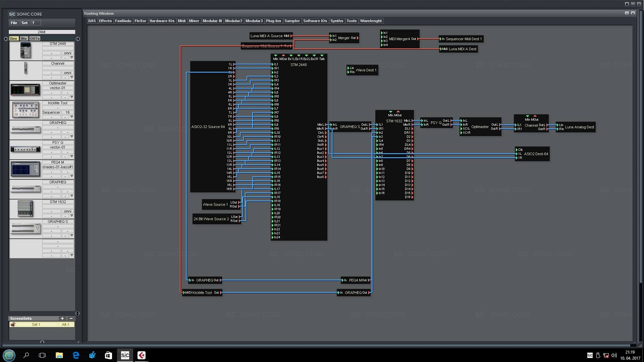This screenshot has height=362, width=644.
Task: Expand dropdown arrow on STM 2448 device
Action: pos(71,58)
